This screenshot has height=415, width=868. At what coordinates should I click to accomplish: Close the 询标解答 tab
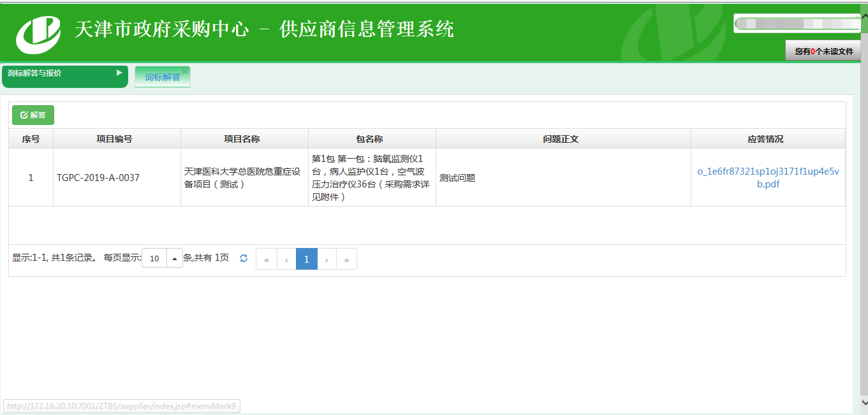185,72
